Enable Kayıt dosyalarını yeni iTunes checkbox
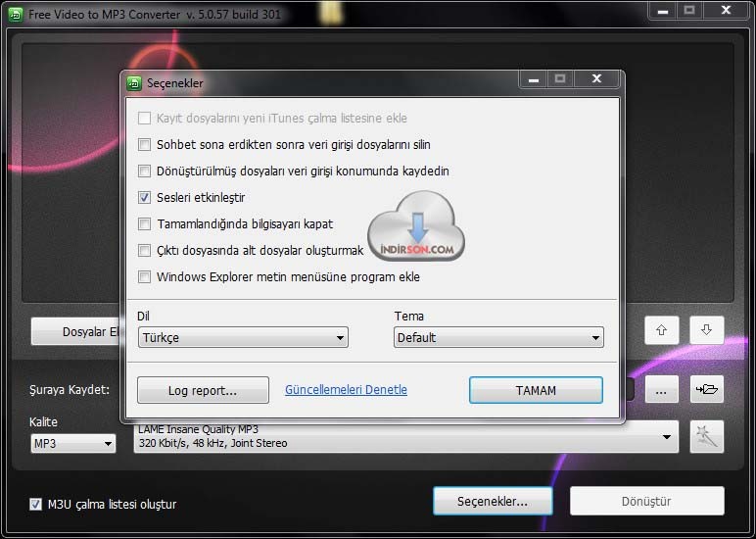Image resolution: width=756 pixels, height=539 pixels. coord(144,119)
